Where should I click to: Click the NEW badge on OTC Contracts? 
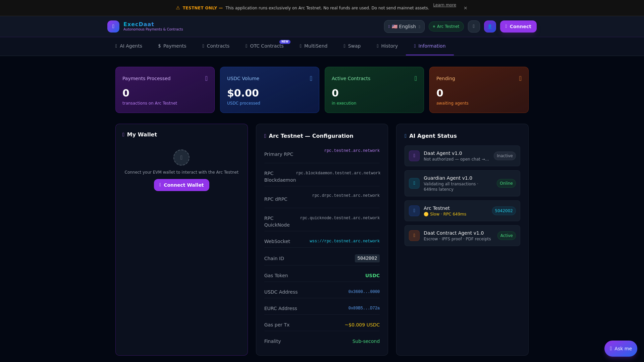(x=285, y=42)
